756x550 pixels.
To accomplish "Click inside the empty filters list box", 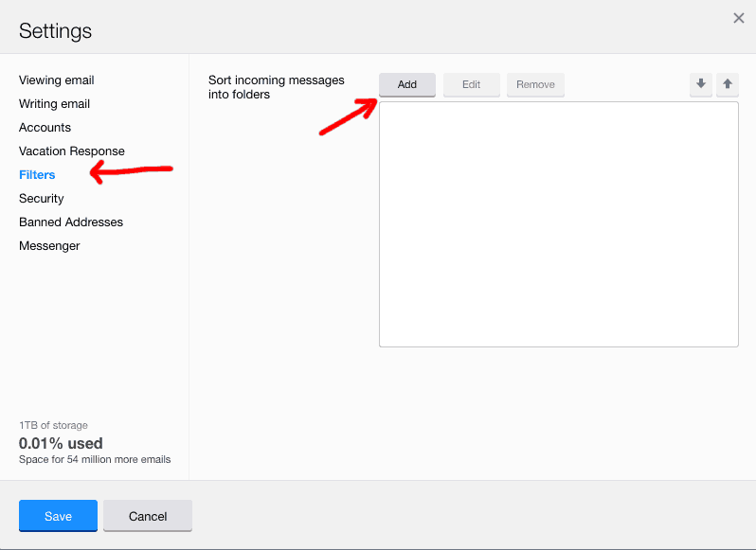I will (x=559, y=224).
